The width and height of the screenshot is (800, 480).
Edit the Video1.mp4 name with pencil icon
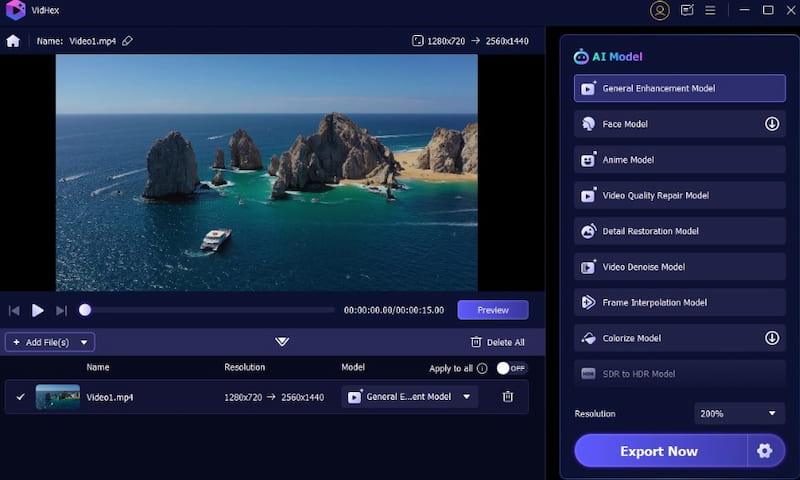[x=127, y=41]
